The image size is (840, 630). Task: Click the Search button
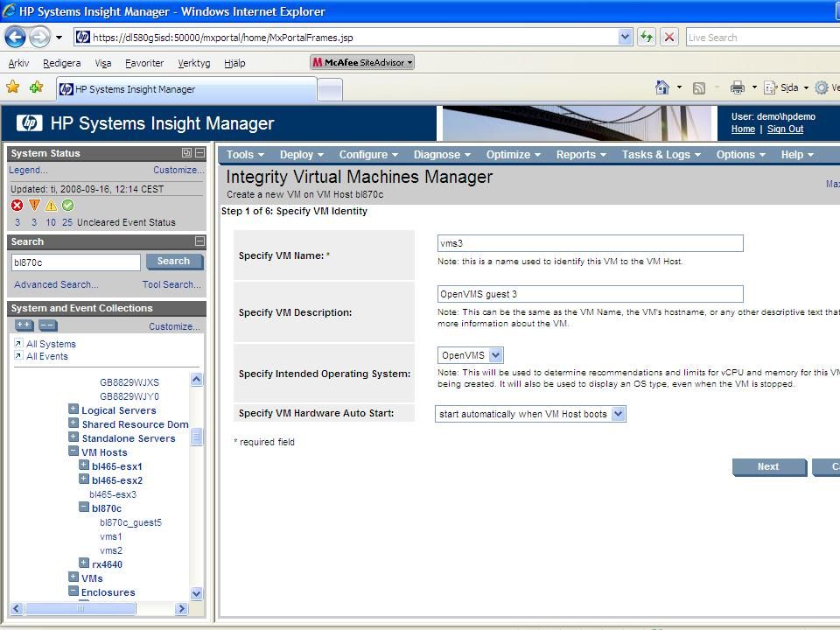[174, 262]
